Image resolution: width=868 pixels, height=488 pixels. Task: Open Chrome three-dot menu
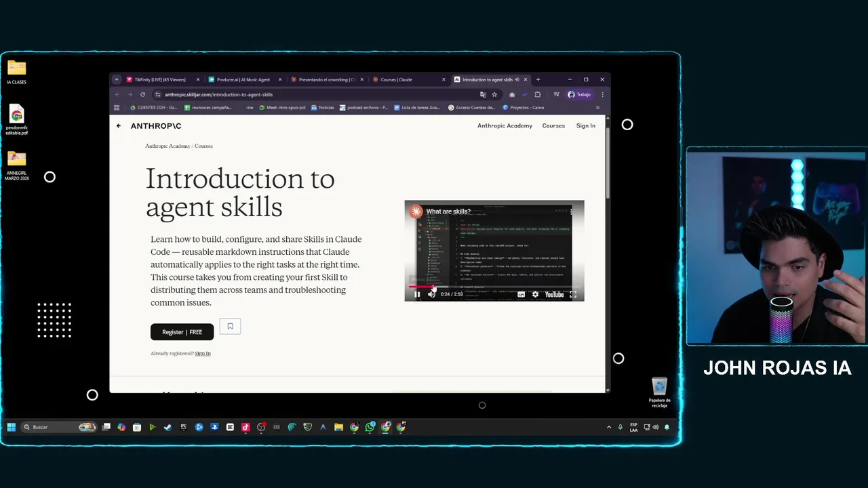602,94
